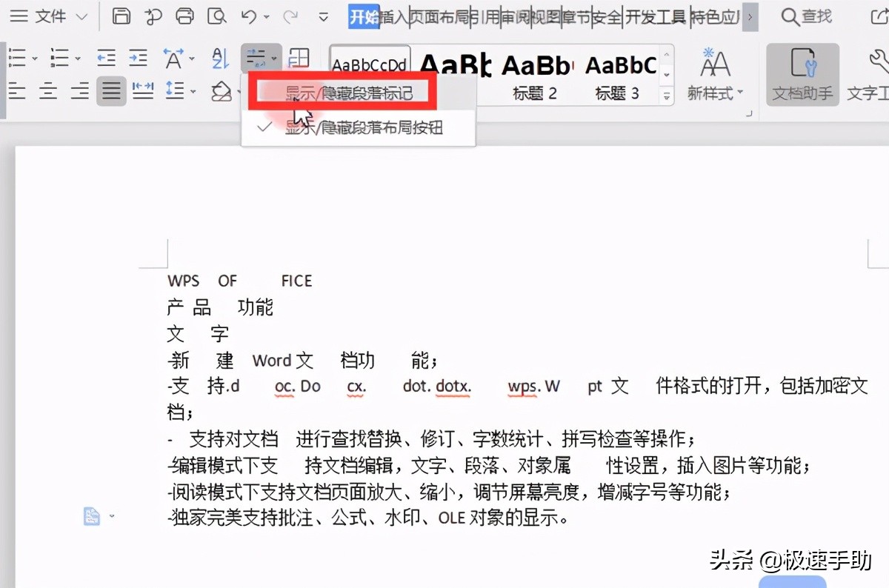Click the line spacing icon

pyautogui.click(x=175, y=91)
